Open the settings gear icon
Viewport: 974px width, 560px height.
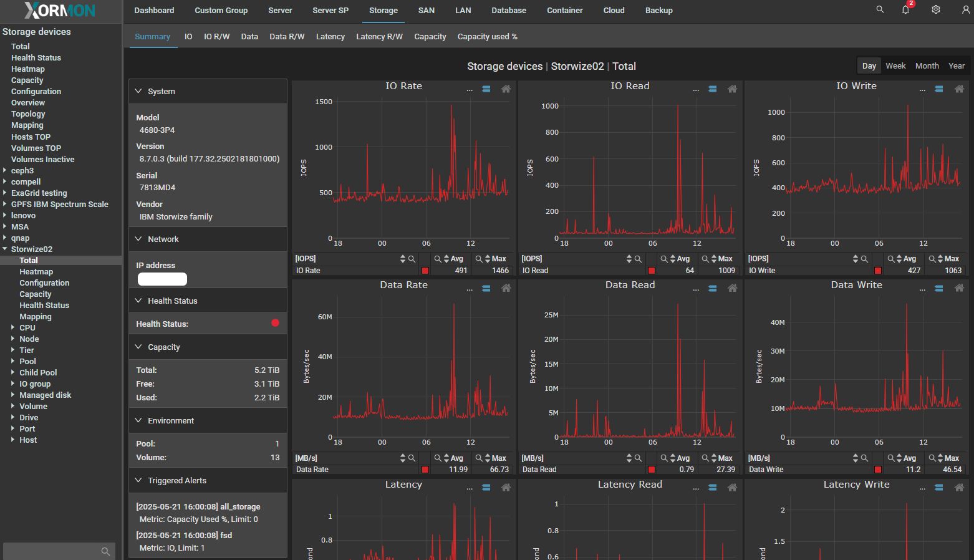(x=936, y=10)
